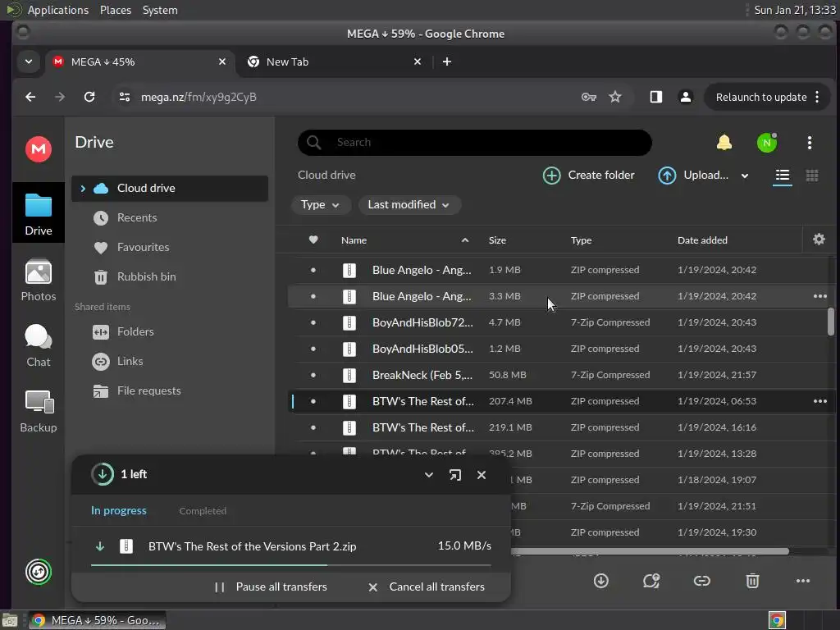Open Chrome profile icon
Viewport: 840px width, 630px height.
click(x=685, y=97)
